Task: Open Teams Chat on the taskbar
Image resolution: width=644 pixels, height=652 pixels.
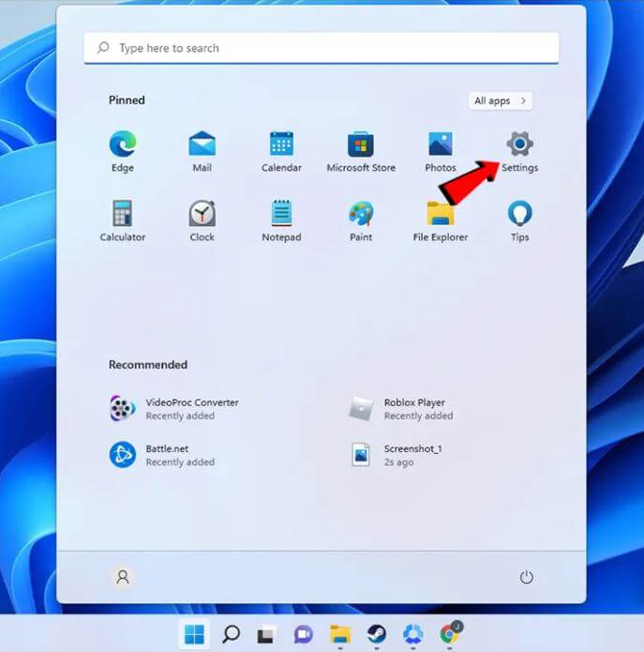Action: tap(304, 634)
